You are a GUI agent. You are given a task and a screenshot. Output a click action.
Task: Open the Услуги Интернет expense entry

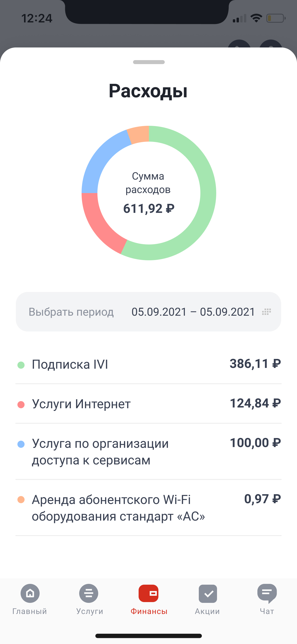click(148, 404)
